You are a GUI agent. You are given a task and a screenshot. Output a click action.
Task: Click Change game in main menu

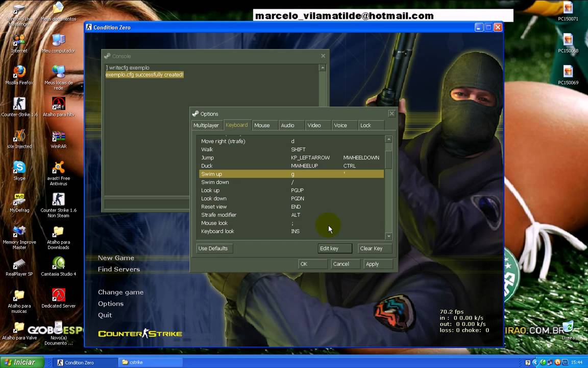tap(121, 292)
